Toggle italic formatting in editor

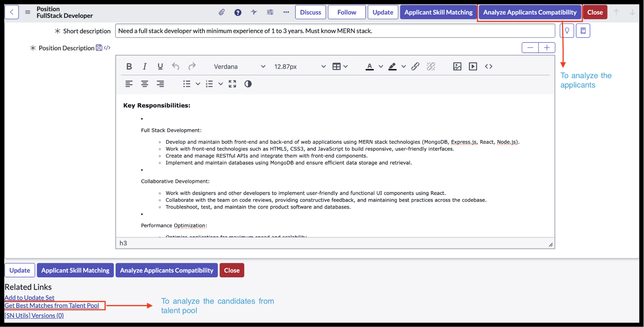click(x=144, y=66)
